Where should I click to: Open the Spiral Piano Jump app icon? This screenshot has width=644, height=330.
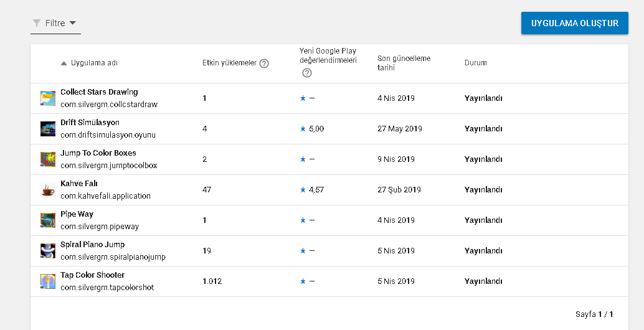click(47, 250)
